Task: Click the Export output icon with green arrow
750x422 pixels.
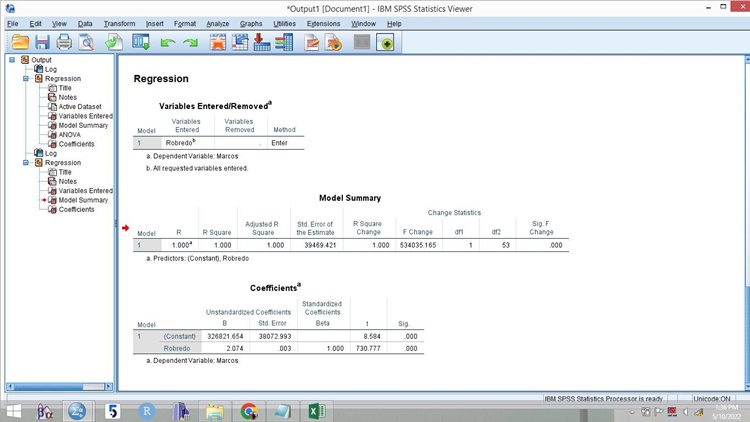Action: coord(114,43)
